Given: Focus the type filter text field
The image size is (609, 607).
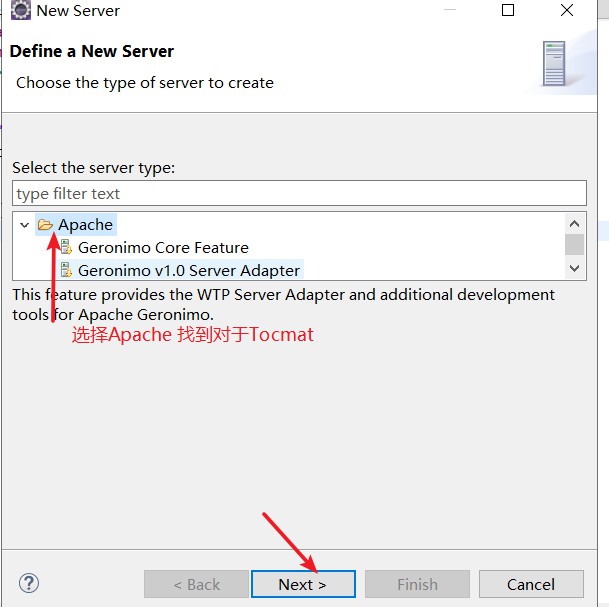Looking at the screenshot, I should click(x=299, y=193).
